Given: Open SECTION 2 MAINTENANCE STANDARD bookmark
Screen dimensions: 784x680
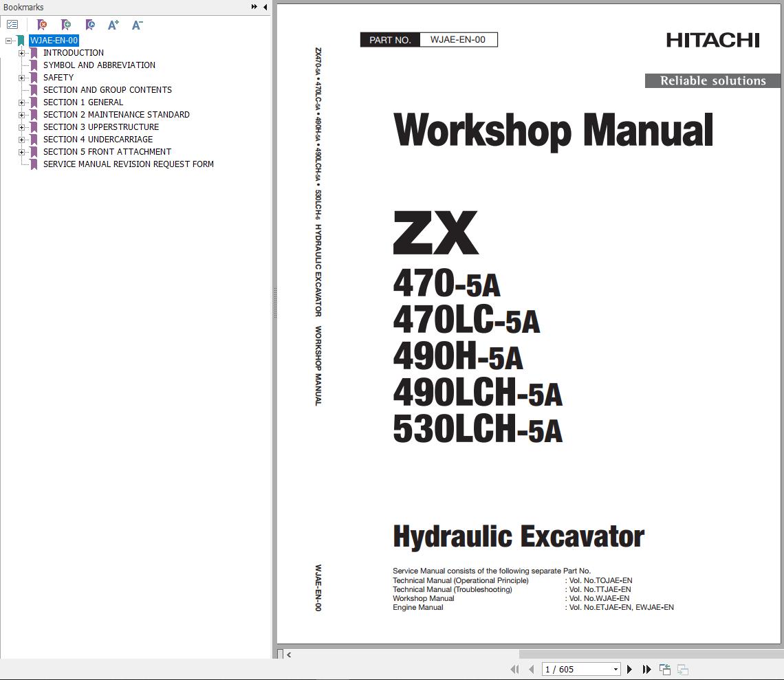Looking at the screenshot, I should pos(116,115).
